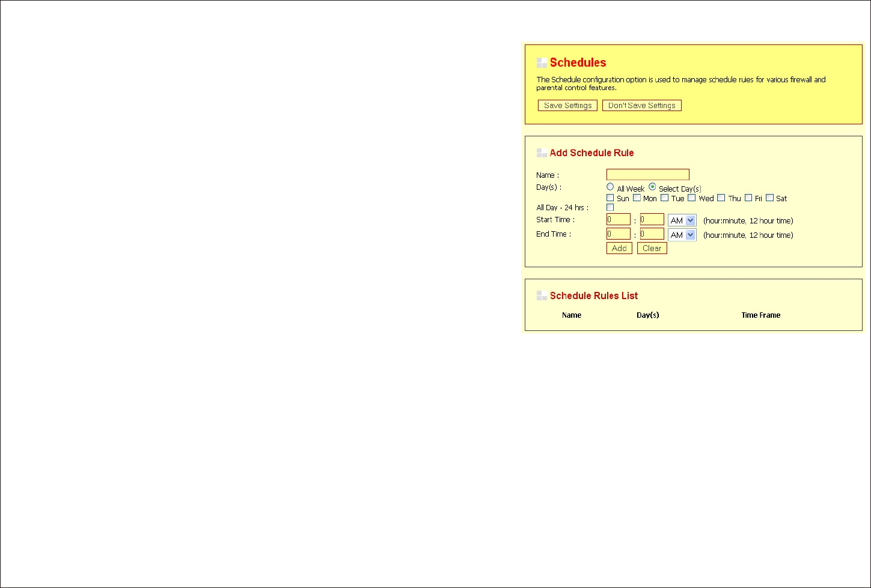Click the Save Settings button
Screen dimensions: 871x588
567,106
